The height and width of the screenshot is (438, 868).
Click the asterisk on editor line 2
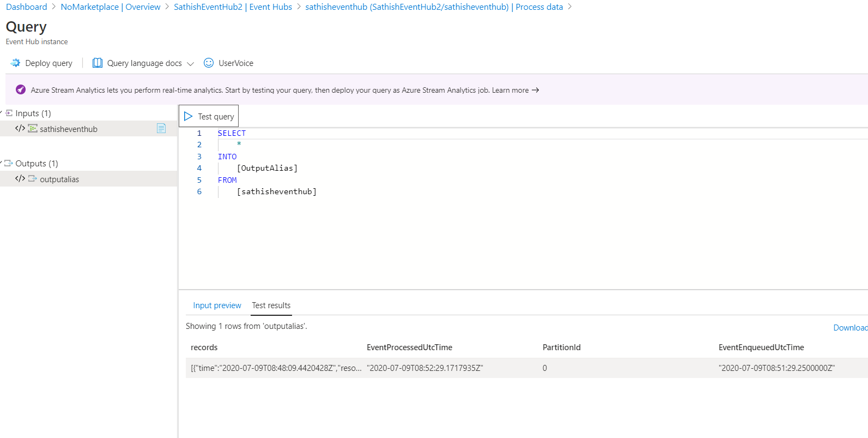click(239, 145)
